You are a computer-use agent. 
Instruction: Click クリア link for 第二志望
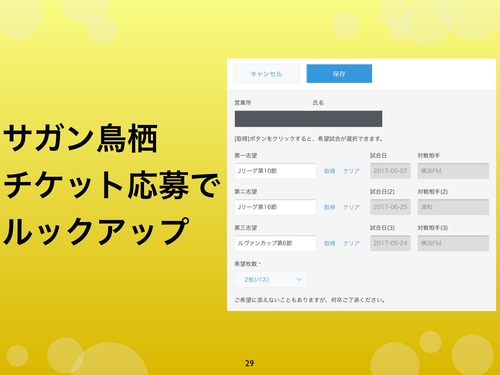pos(351,207)
